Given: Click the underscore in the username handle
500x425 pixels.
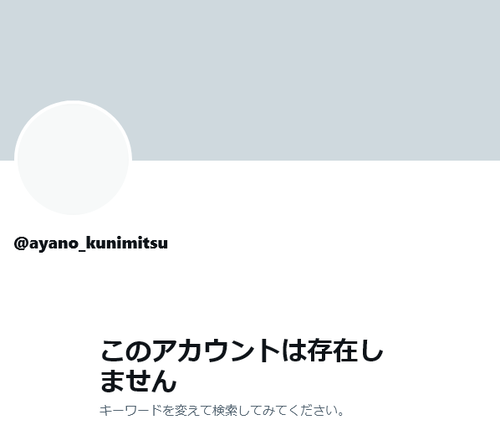Looking at the screenshot, I should tap(82, 250).
